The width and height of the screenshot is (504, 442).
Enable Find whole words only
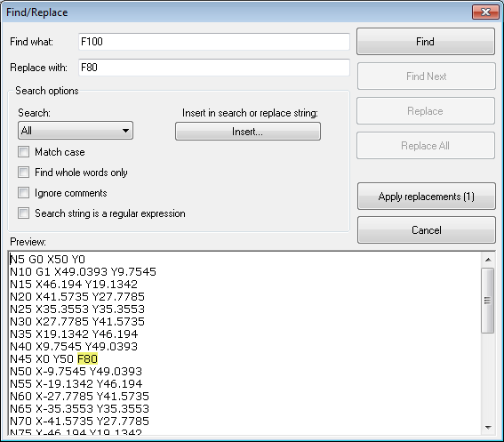[x=23, y=173]
